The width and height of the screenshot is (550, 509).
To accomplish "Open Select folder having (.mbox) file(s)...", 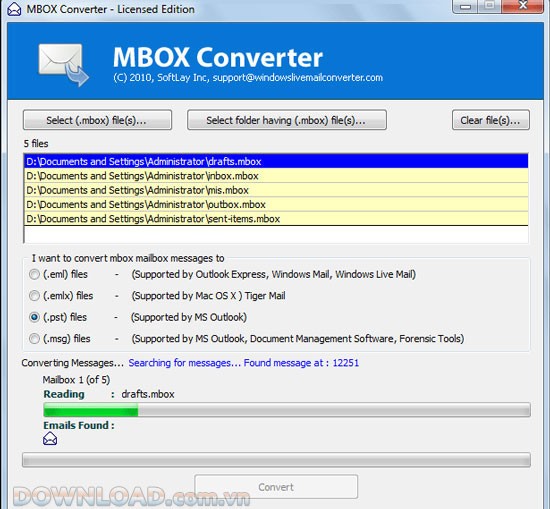I will point(287,120).
